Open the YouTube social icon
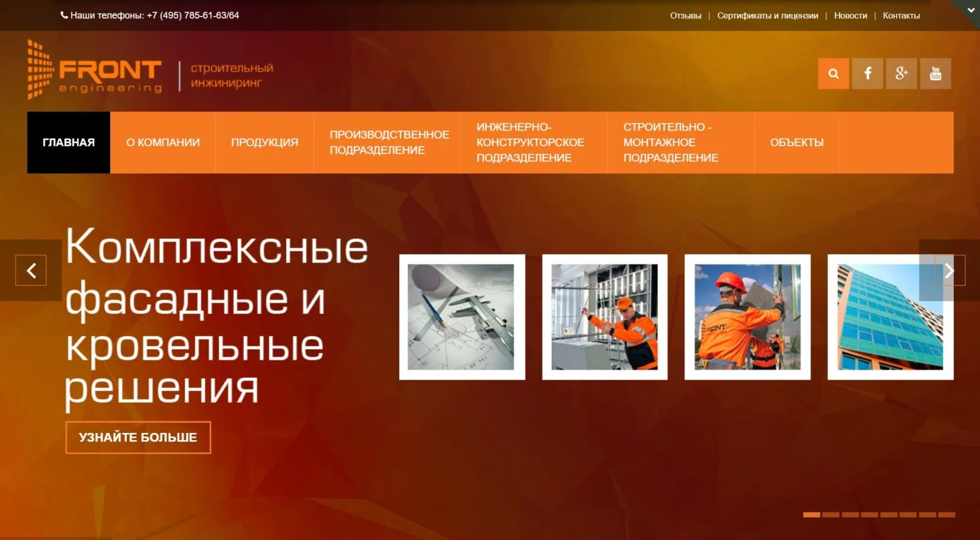This screenshot has height=540, width=980. [x=935, y=73]
